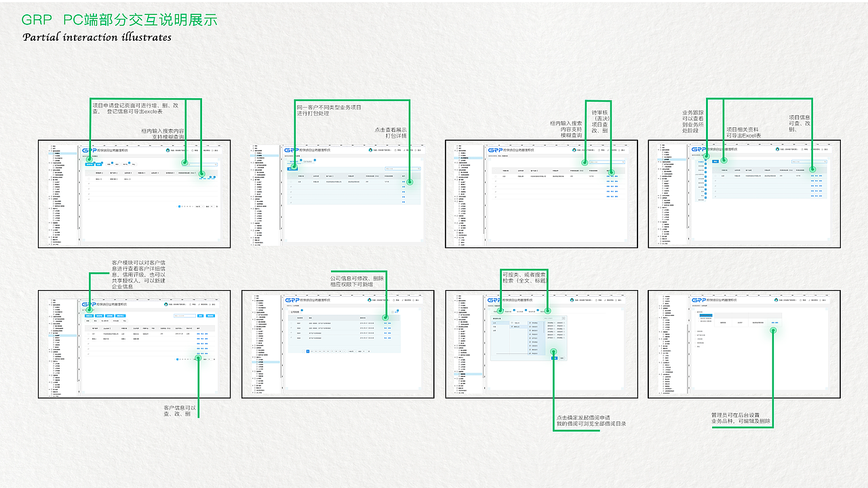Click GRP logo in same-customer packaging screen
Viewport: 868px width, 488px height.
[292, 150]
